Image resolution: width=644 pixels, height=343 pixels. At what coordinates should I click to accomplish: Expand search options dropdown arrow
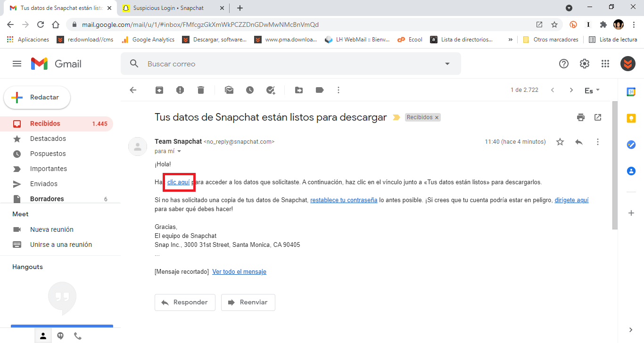click(x=447, y=64)
